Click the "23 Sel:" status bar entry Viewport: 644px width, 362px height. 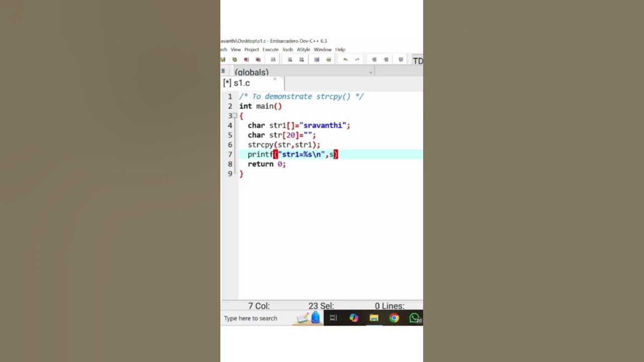pos(321,306)
